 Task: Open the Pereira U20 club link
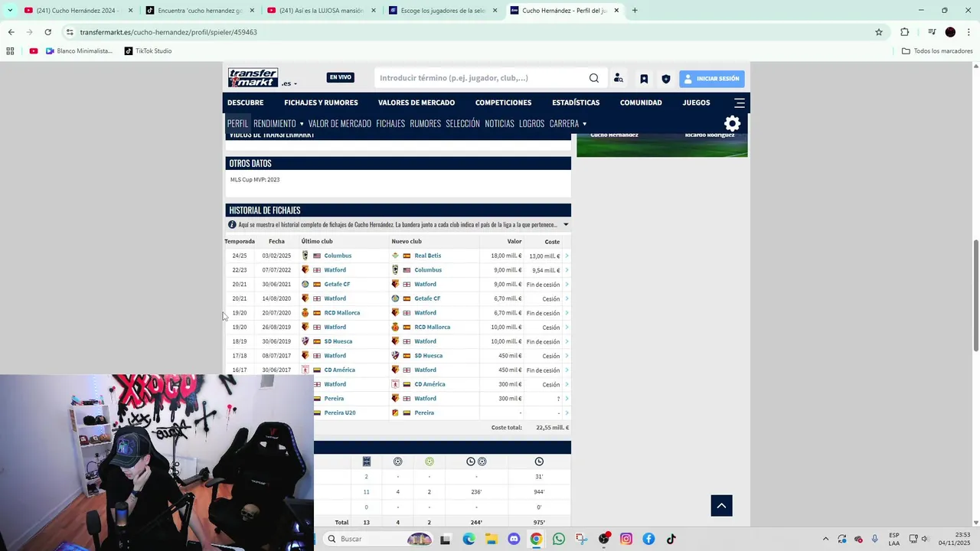340,413
